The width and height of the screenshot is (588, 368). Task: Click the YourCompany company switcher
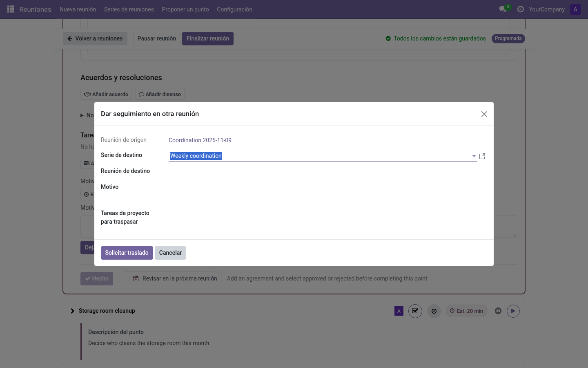(x=547, y=9)
